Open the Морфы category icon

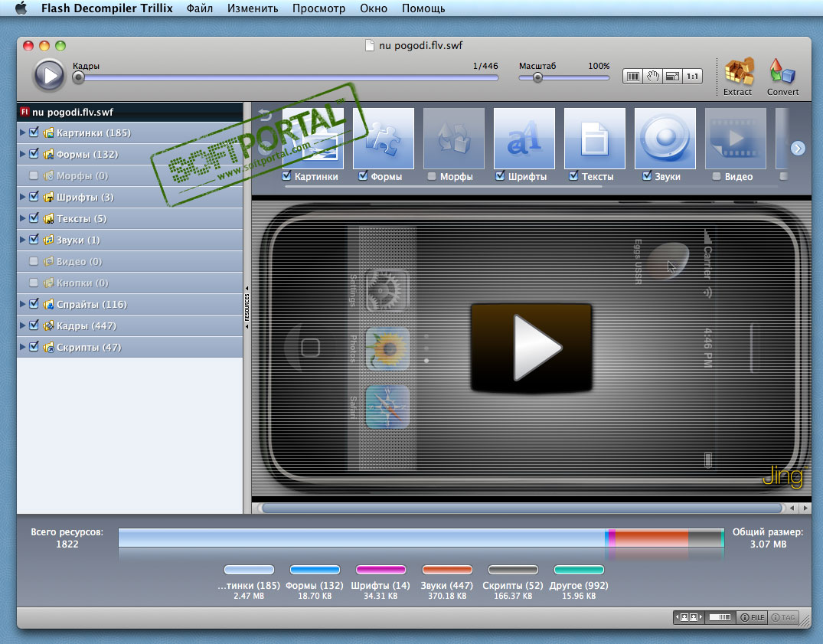click(453, 139)
